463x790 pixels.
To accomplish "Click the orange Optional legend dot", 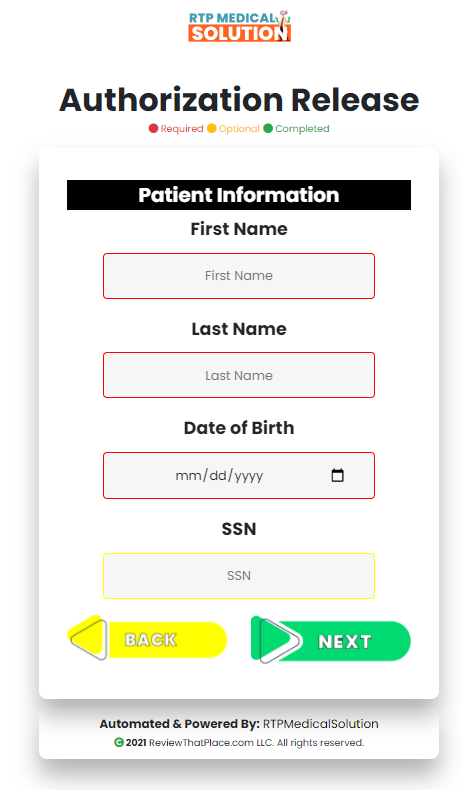I will coord(212,128).
